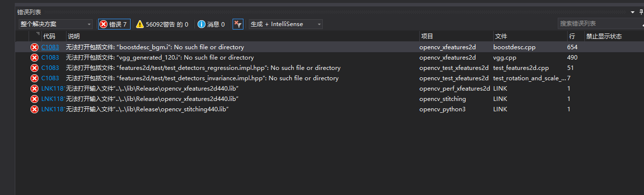Click the category icon column header
The image size is (644, 195).
tap(35, 36)
